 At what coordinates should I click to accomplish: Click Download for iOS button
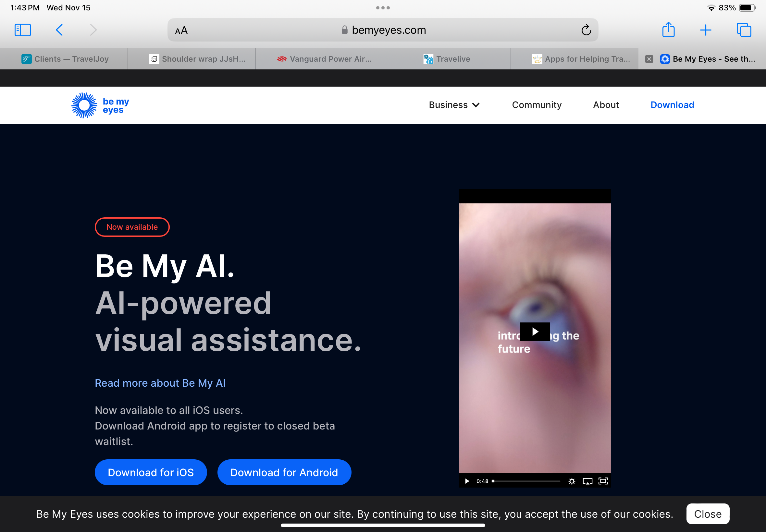[151, 472]
